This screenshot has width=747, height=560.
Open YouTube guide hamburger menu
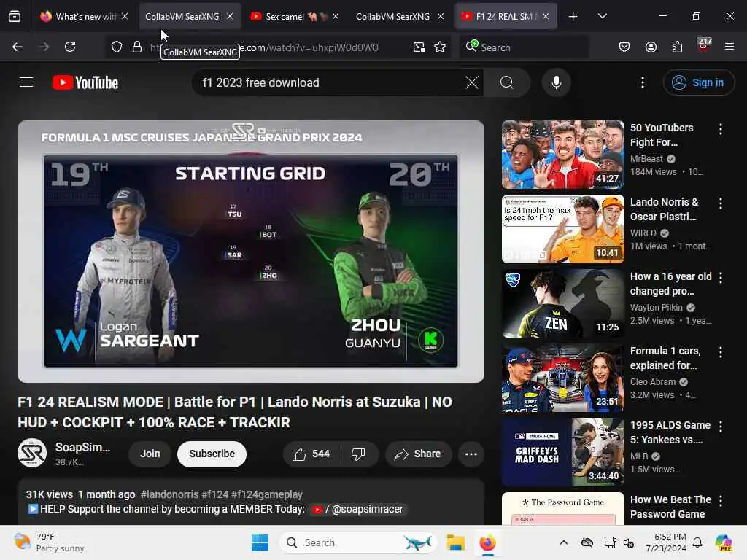point(26,82)
